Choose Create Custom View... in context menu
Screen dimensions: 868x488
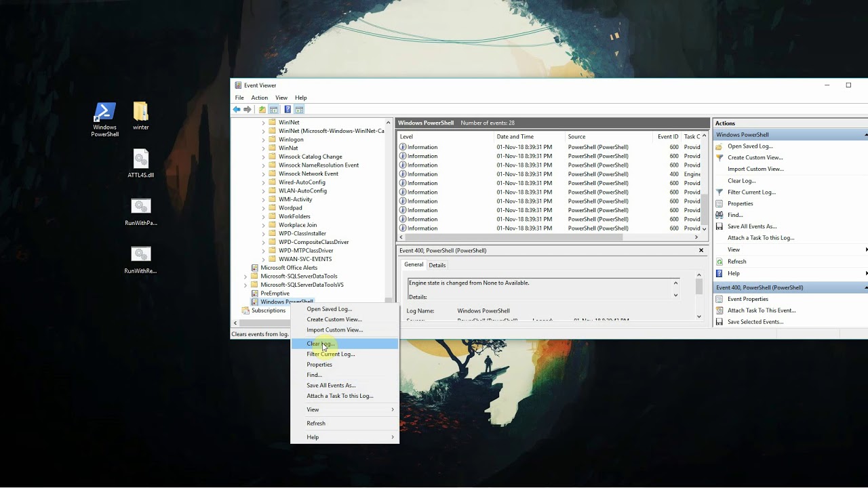(x=344, y=319)
